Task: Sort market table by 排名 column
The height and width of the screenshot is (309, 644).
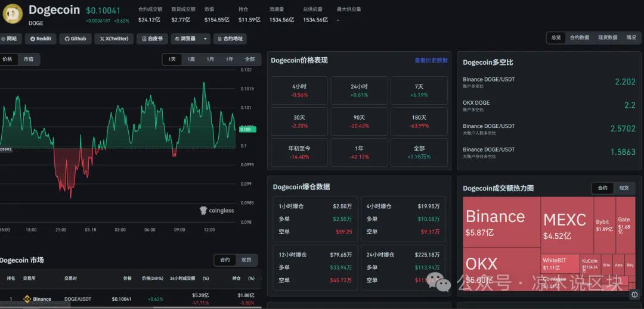Action: (11, 278)
